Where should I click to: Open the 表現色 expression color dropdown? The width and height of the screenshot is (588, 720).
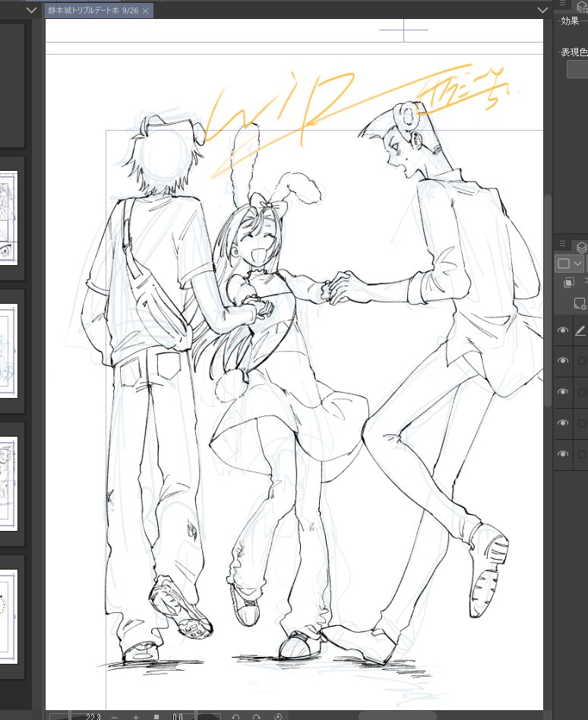coord(577,69)
